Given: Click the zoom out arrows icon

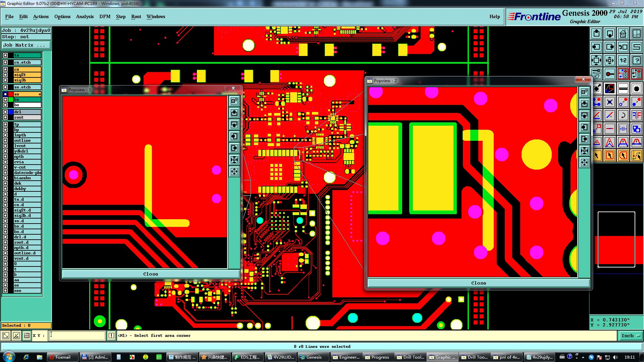Looking at the screenshot, I should click(x=610, y=60).
